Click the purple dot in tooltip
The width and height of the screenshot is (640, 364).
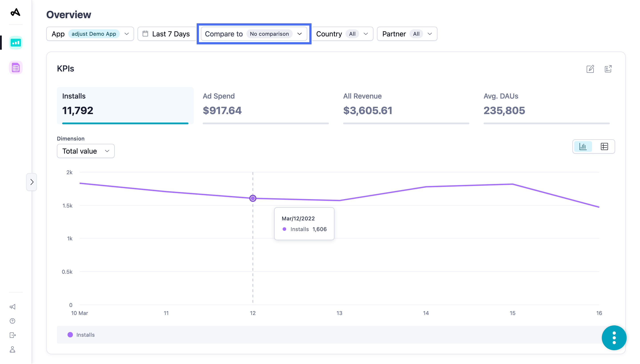coord(284,229)
